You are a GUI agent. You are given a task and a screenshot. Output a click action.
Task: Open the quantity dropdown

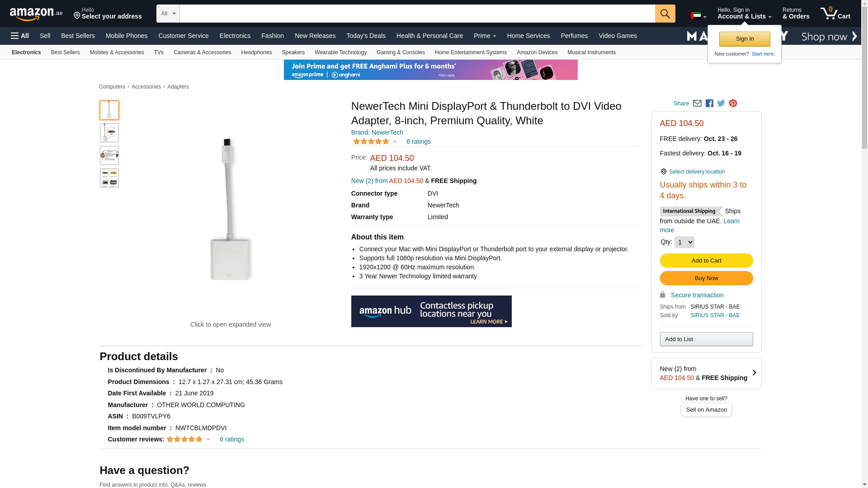tap(684, 242)
